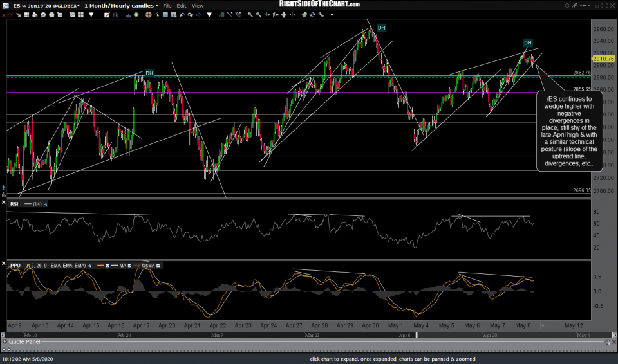Click the PPO settings wrench icon

click(89, 266)
